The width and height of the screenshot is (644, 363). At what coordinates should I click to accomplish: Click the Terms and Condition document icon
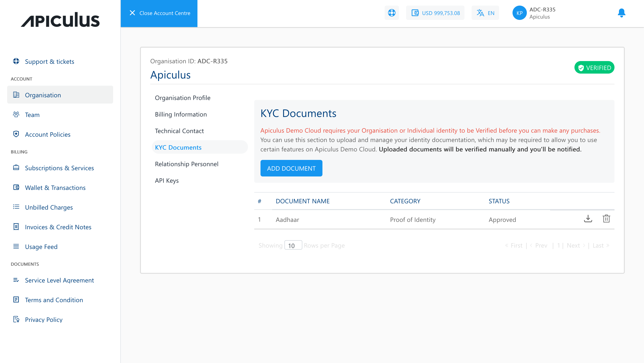point(16,299)
